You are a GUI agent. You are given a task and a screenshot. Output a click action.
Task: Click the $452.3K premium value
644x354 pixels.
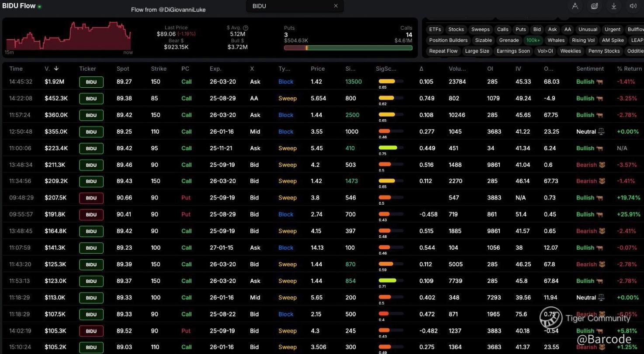pyautogui.click(x=56, y=98)
